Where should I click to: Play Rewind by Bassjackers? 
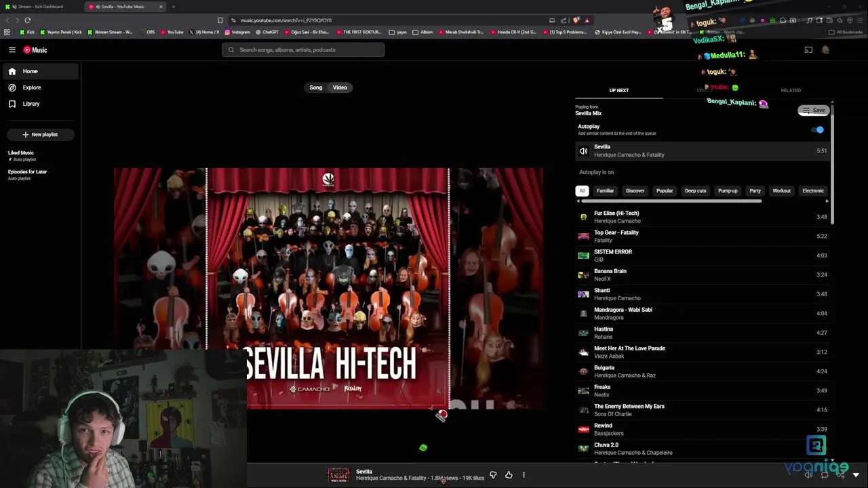coord(703,429)
